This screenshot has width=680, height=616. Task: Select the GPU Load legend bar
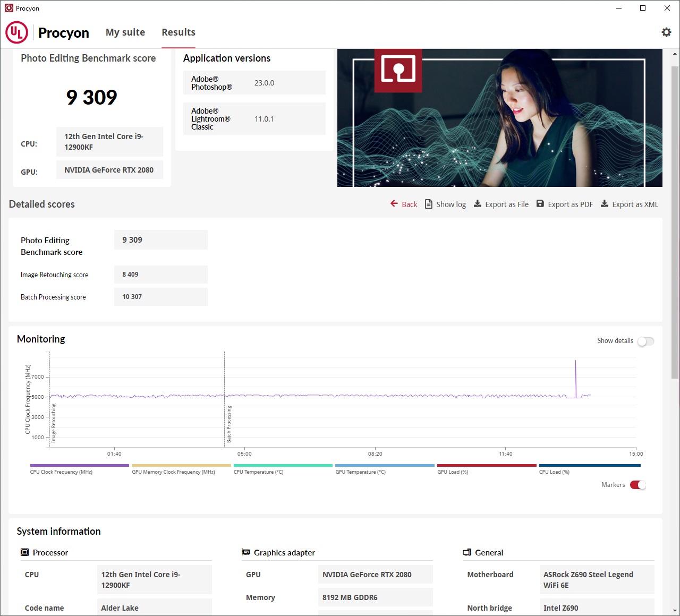pos(487,466)
